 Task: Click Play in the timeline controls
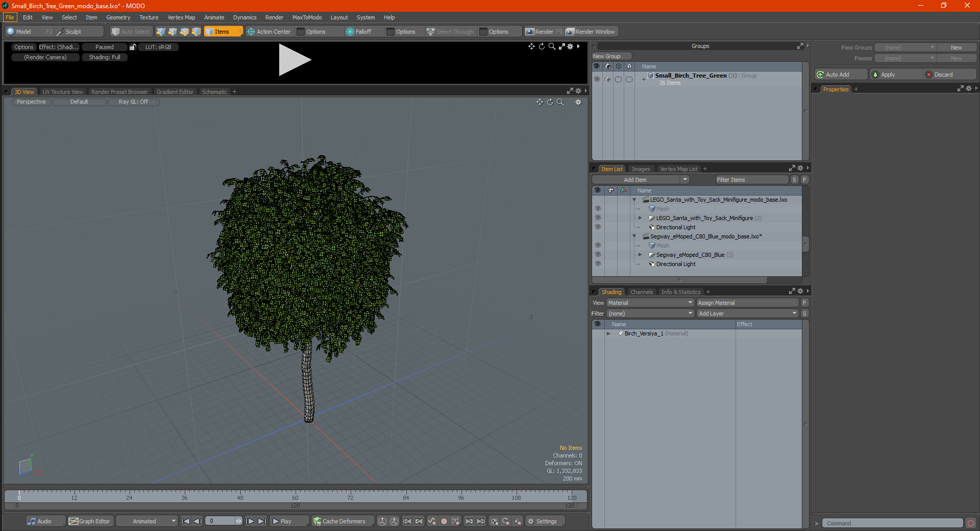point(289,521)
